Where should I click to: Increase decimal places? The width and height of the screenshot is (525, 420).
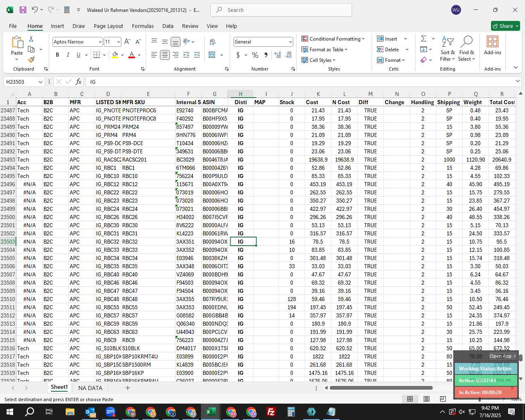pos(278,55)
